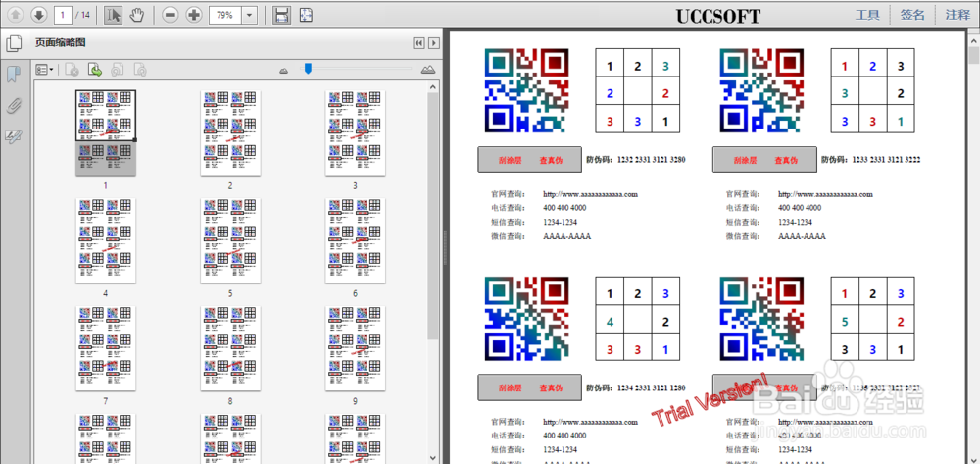Viewport: 980px width, 464px height.
Task: Click the rotate pages counterclockwise icon
Action: tap(118, 70)
